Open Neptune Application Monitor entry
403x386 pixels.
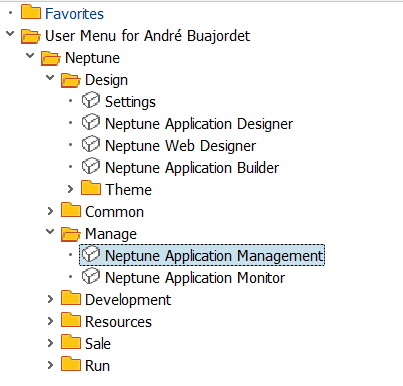pos(195,278)
